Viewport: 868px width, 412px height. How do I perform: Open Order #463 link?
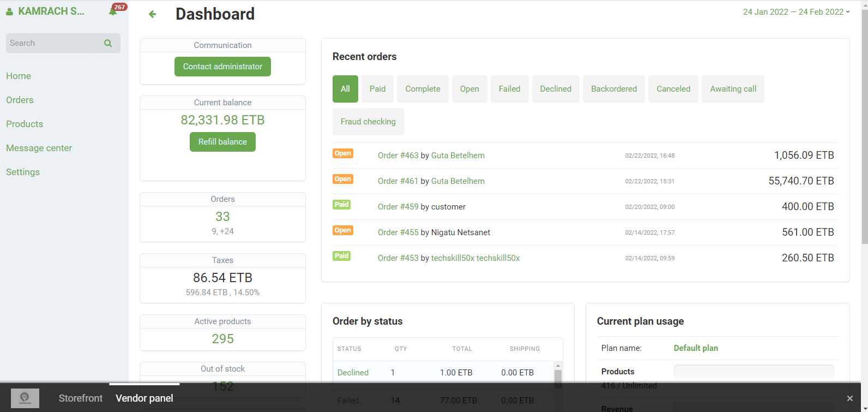tap(398, 156)
